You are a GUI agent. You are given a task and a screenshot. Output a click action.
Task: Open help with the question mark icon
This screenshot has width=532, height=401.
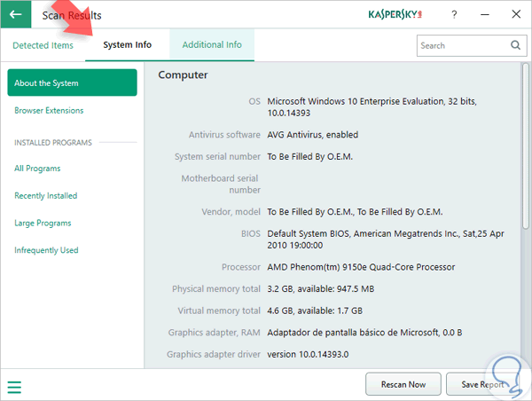454,14
